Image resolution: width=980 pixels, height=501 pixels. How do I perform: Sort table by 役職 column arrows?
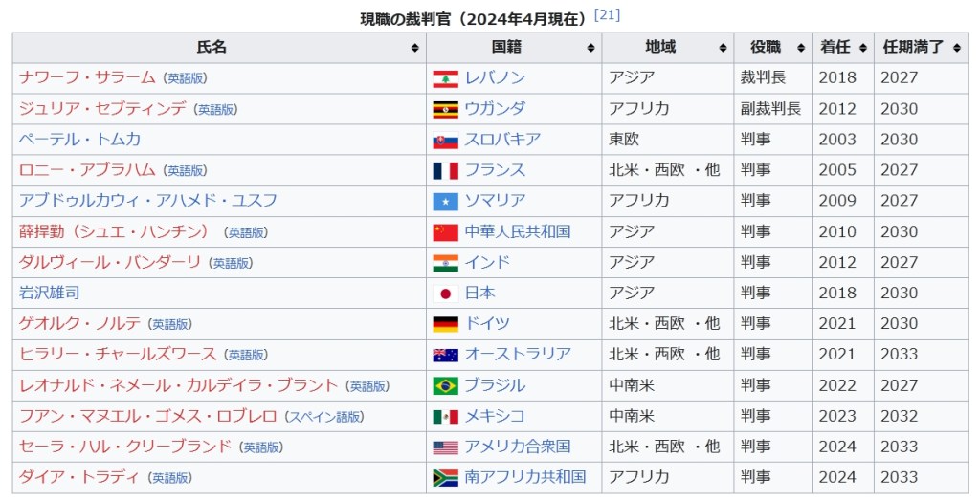(x=801, y=48)
